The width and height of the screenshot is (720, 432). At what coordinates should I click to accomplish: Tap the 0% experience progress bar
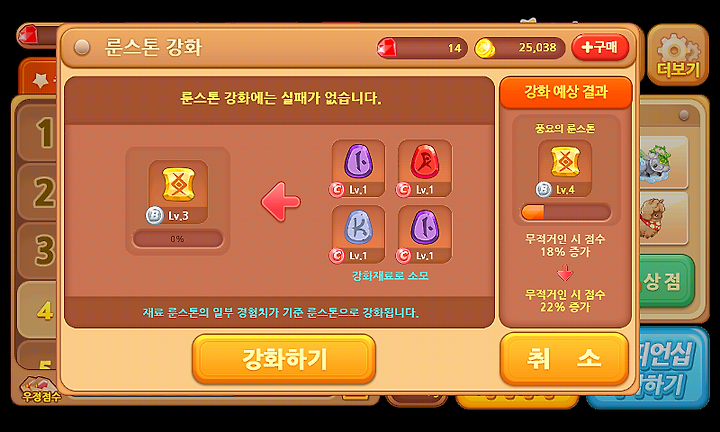click(178, 239)
